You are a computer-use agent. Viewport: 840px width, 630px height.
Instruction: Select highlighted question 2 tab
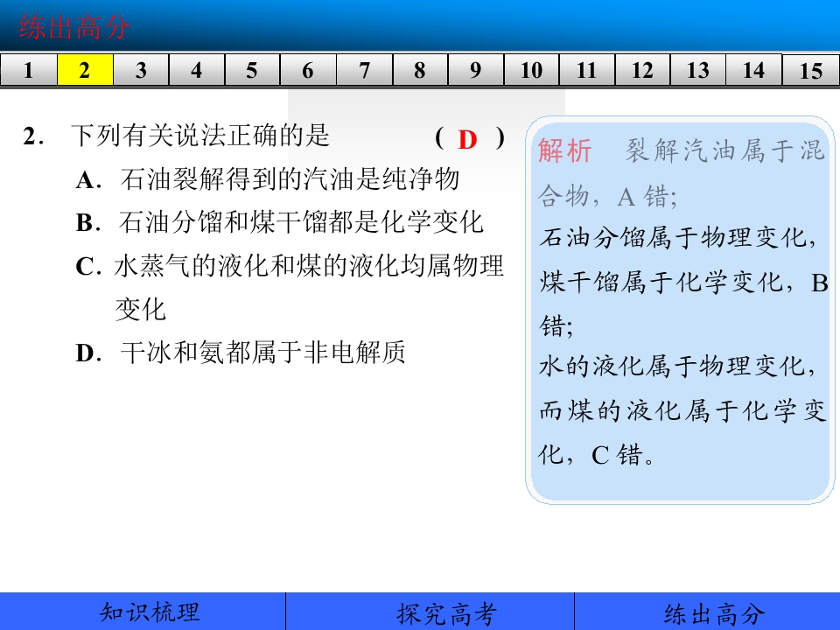pyautogui.click(x=85, y=70)
